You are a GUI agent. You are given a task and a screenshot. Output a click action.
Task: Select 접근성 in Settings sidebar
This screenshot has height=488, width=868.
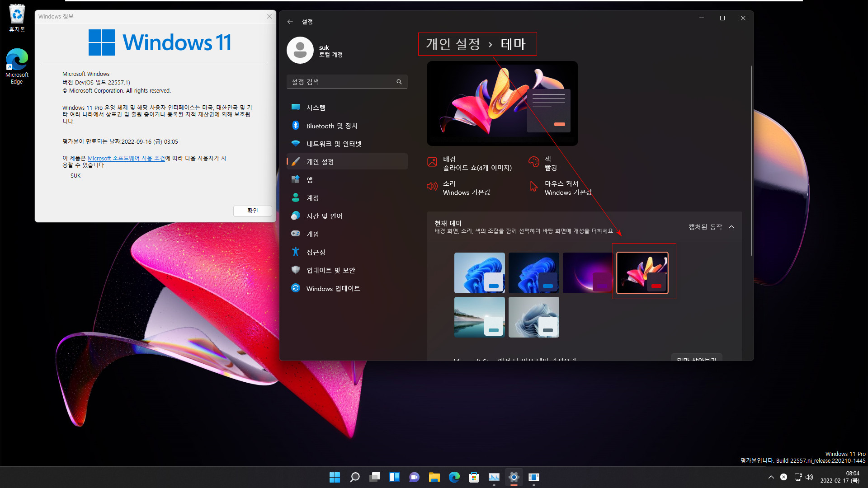click(347, 252)
